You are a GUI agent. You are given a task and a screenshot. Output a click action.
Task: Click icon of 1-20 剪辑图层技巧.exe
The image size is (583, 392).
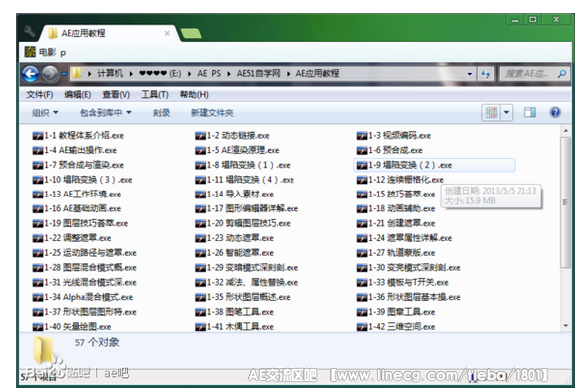200,224
